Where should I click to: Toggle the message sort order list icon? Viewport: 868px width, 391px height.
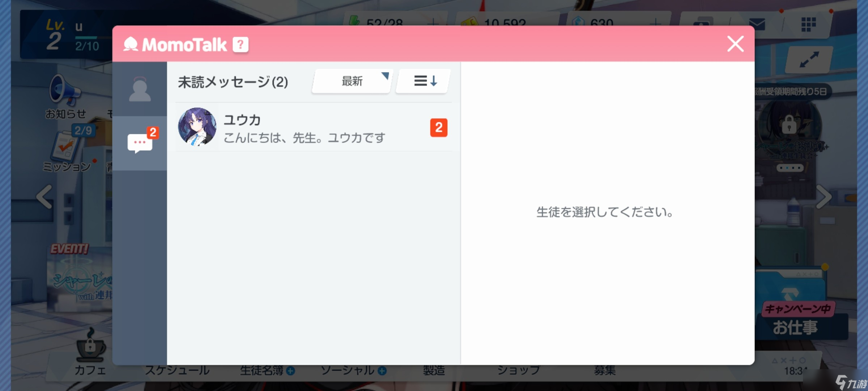click(423, 81)
